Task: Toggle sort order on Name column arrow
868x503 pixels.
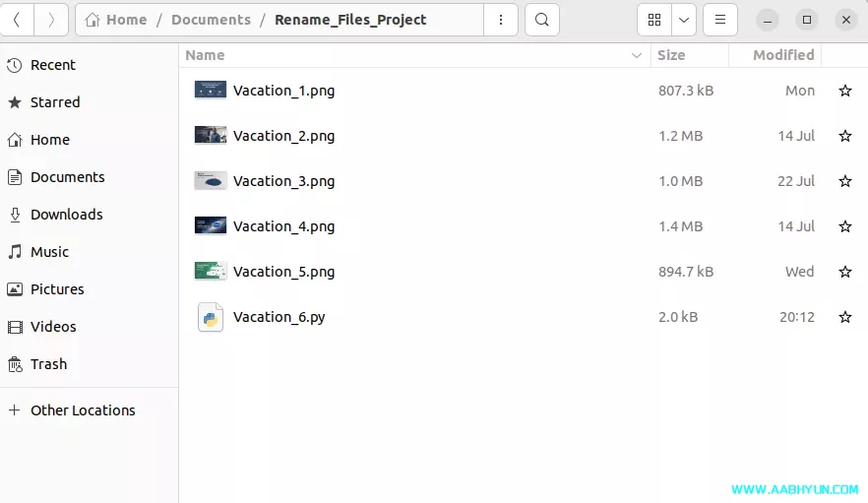Action: 636,55
